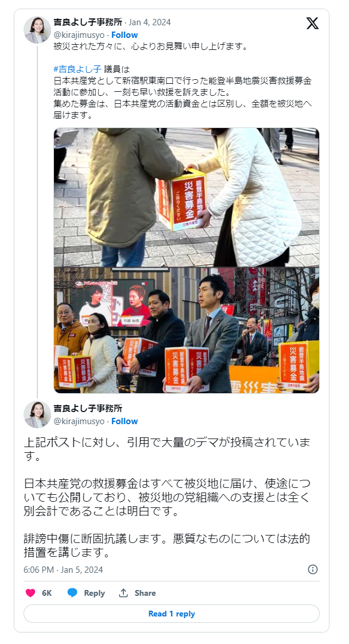The width and height of the screenshot is (349, 644).
Task: Open the top tweet's profile avatar
Action: click(x=37, y=30)
